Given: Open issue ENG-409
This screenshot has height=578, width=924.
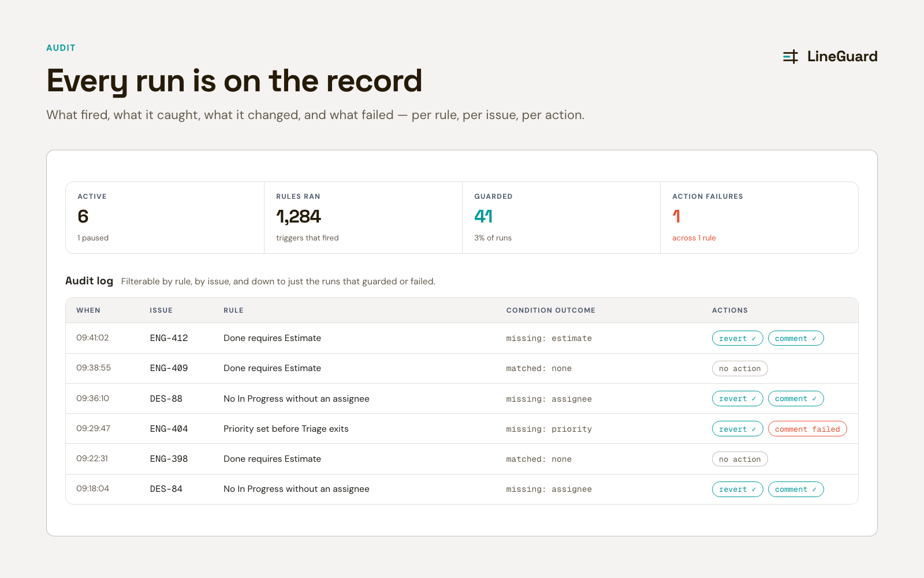Looking at the screenshot, I should tap(169, 368).
